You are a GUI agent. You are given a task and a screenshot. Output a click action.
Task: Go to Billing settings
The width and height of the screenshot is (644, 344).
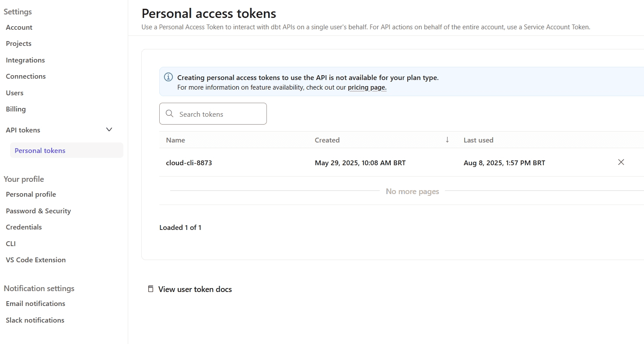pos(16,109)
